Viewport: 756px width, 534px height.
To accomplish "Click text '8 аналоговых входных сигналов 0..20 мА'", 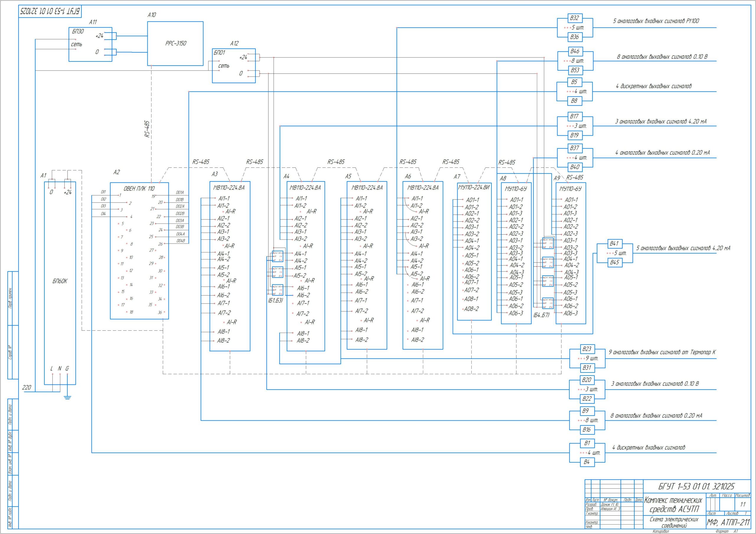I will coord(656,416).
